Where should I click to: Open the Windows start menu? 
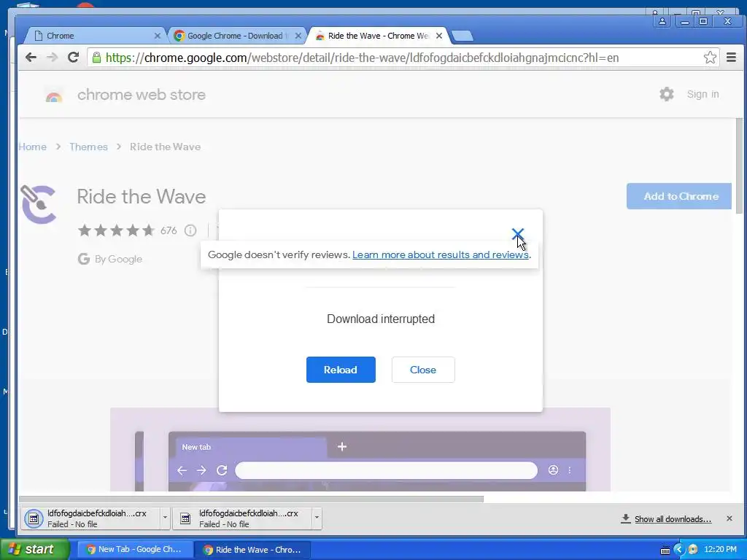[x=34, y=550]
